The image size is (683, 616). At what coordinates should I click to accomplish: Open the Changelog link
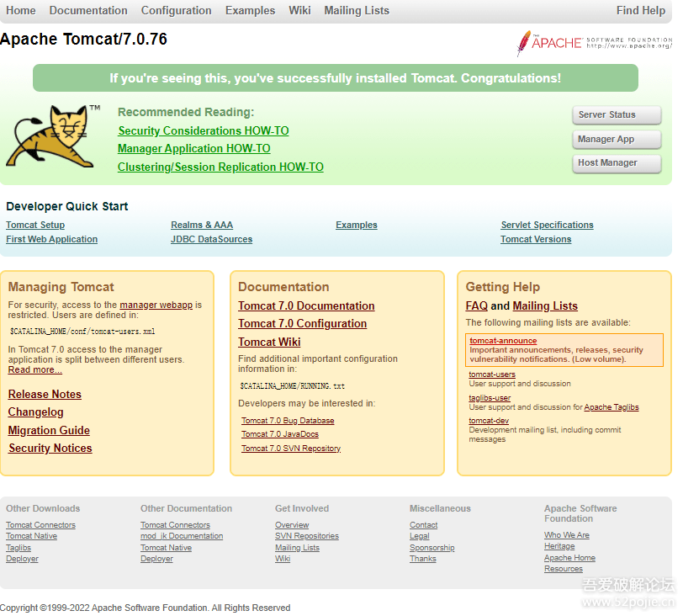click(35, 412)
